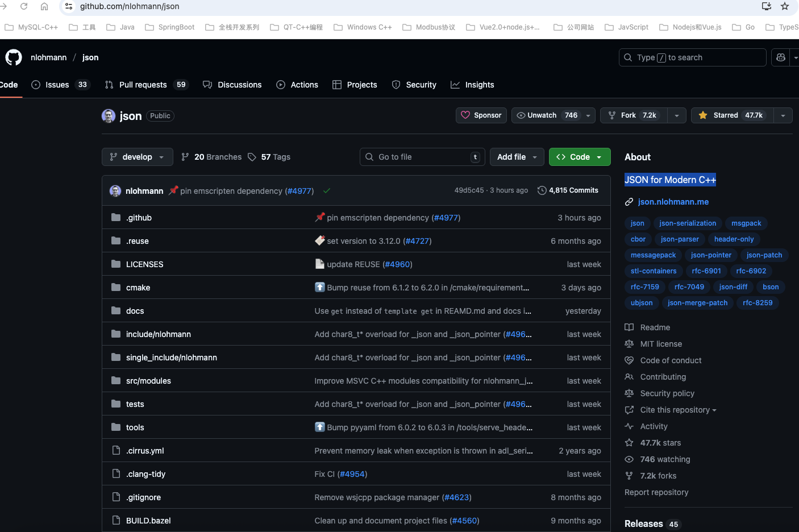View commit history clock icon
The width and height of the screenshot is (799, 532).
pos(542,190)
